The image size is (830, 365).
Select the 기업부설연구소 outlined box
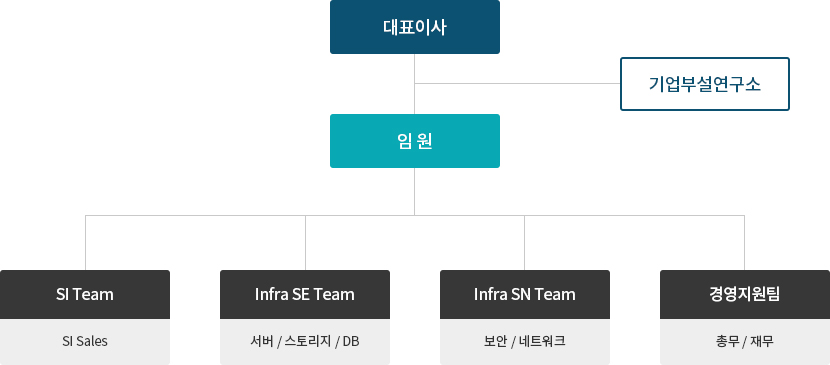pos(705,84)
